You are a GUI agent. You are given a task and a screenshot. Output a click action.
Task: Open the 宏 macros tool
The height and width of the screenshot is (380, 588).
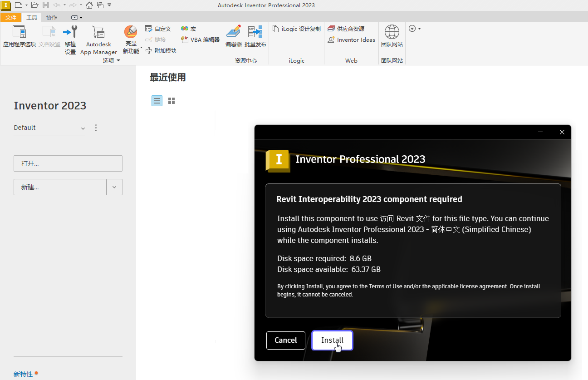tap(188, 29)
